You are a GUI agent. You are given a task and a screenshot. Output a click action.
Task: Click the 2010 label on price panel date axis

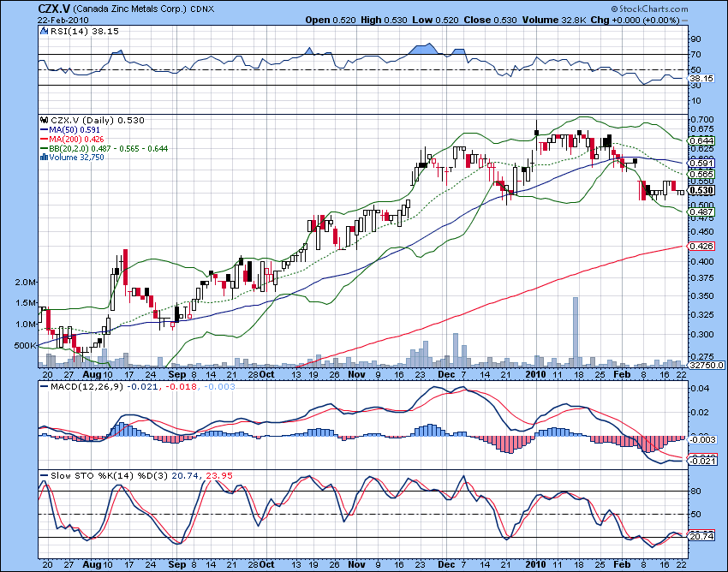click(536, 375)
